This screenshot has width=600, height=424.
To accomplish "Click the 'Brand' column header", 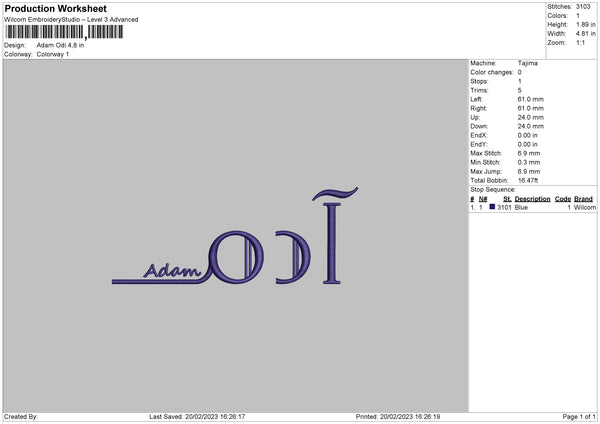I will (x=583, y=199).
